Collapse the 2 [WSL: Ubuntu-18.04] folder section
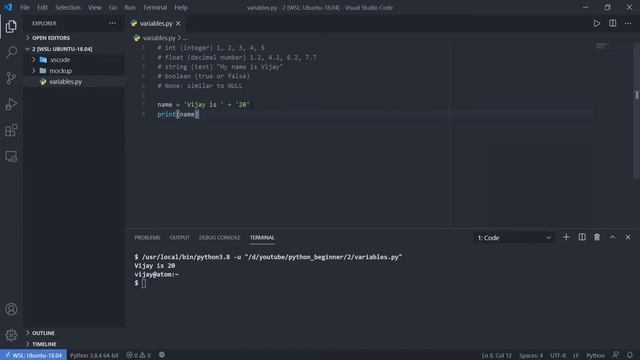 73,49
